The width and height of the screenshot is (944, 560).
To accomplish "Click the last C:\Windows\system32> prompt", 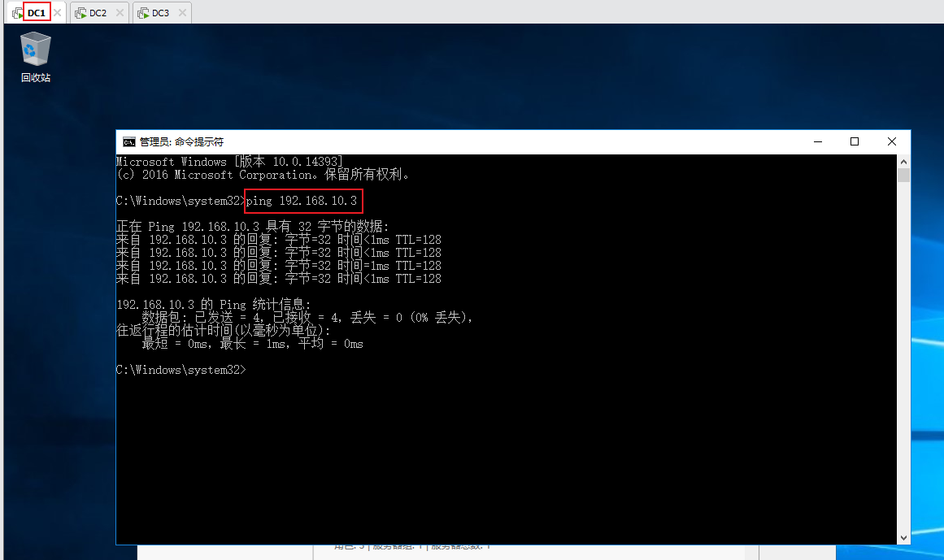I will pos(181,370).
